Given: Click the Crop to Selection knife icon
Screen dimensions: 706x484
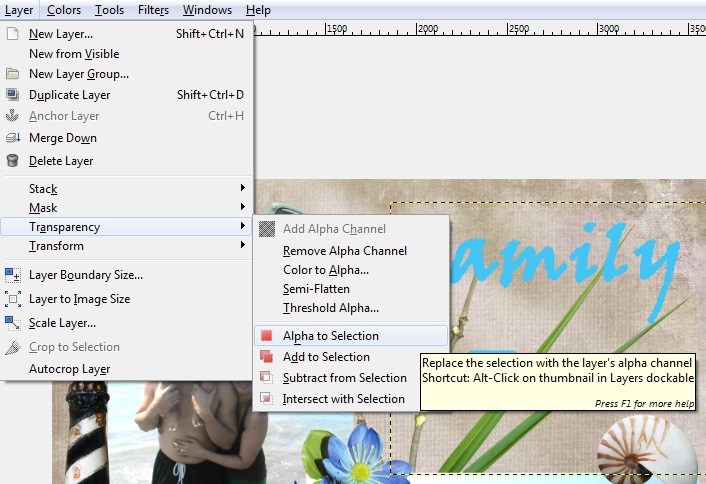Looking at the screenshot, I should click(13, 347).
